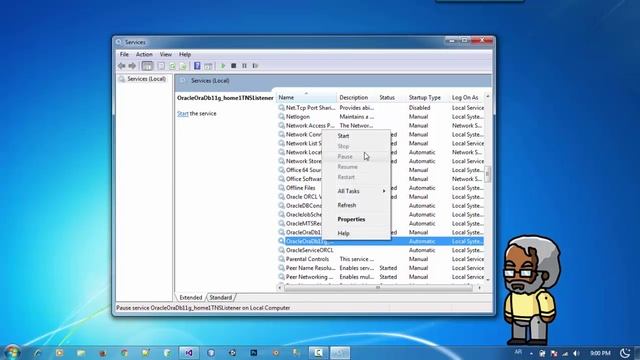The height and width of the screenshot is (360, 640).
Task: Choose Refresh in the context menu
Action: [x=356, y=205]
